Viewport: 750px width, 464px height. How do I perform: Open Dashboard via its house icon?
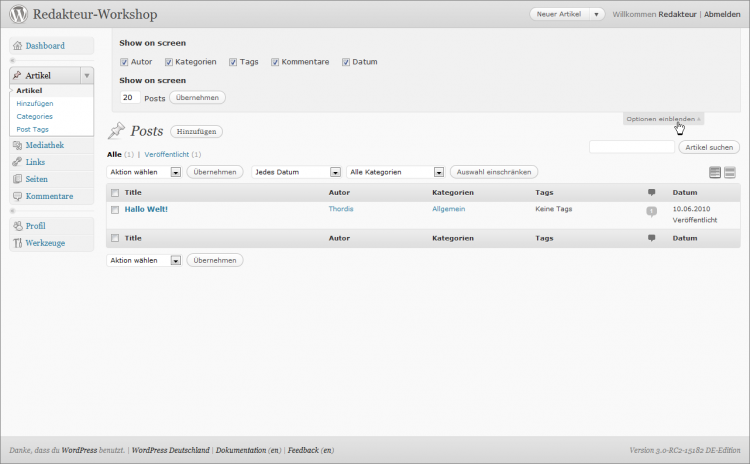[x=17, y=46]
